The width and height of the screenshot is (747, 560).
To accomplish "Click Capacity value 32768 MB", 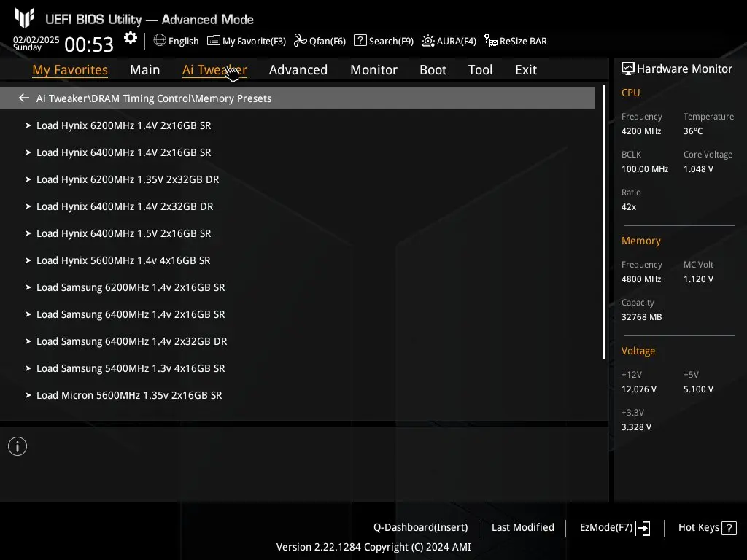I will [x=641, y=317].
